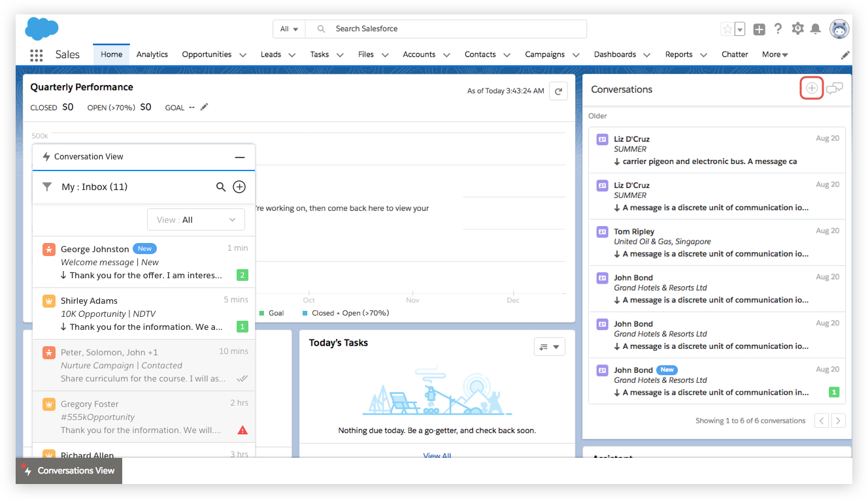Switch to the Home tab
Viewport: 868px width, 501px height.
(x=111, y=55)
